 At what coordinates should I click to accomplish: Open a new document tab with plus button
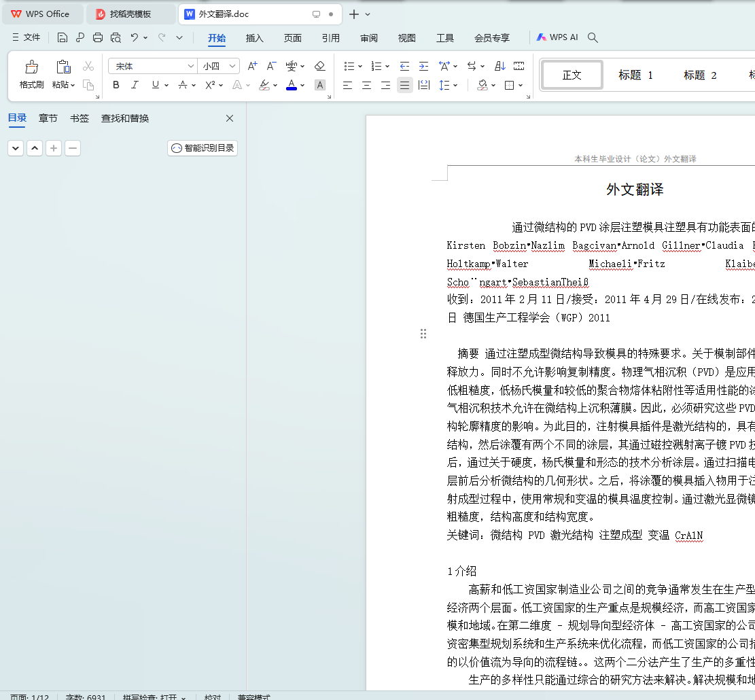click(354, 14)
